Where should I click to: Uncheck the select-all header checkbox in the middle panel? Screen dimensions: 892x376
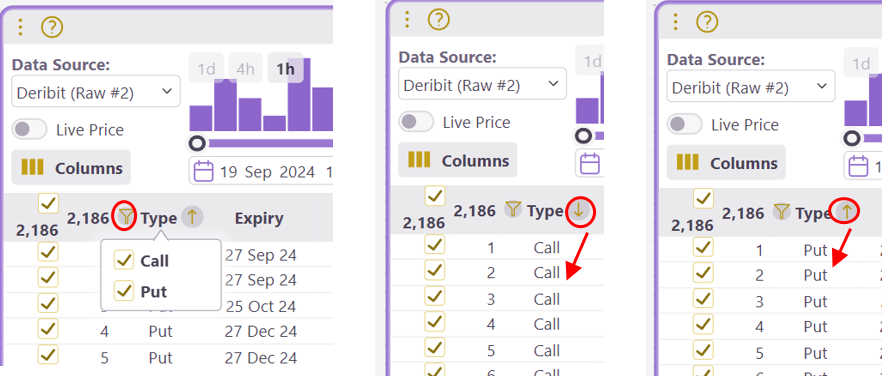pos(435,196)
